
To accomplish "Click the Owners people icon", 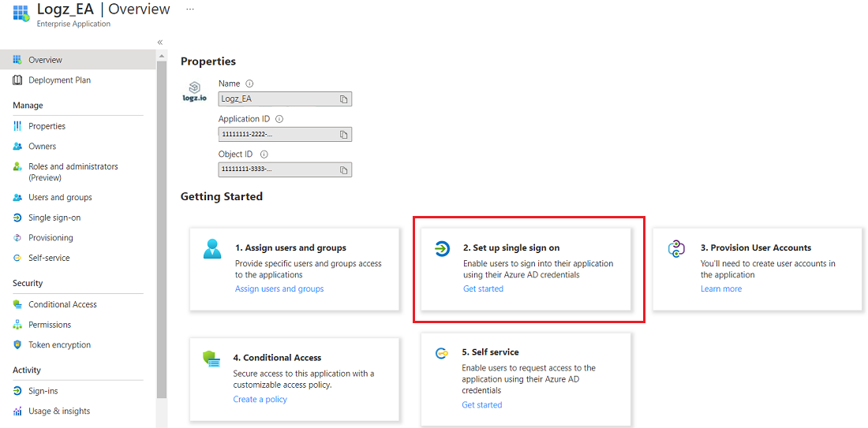I will coord(17,147).
